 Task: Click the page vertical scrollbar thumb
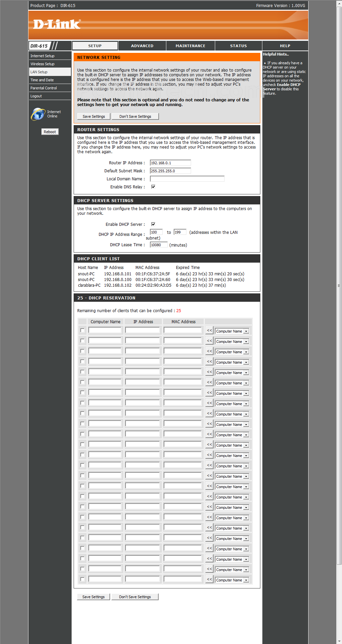pyautogui.click(x=339, y=285)
